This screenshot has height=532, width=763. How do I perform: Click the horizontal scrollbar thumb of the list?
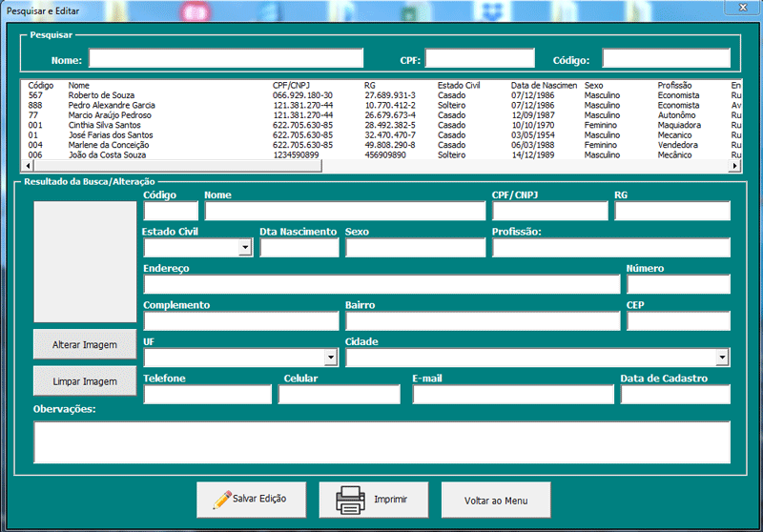click(x=177, y=166)
